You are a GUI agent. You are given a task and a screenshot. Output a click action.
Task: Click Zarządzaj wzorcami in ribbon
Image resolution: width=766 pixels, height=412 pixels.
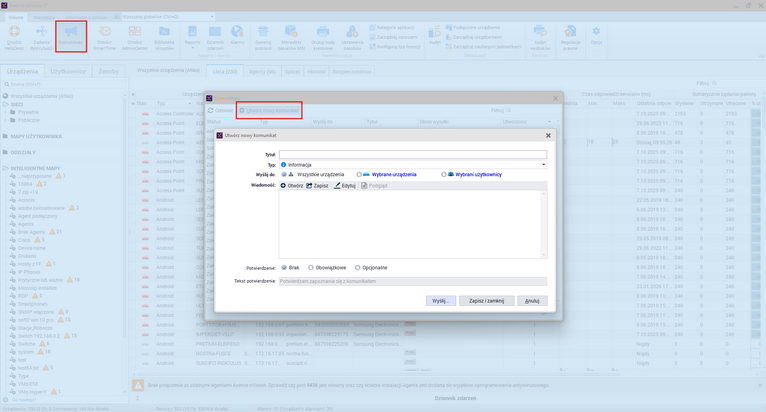pos(393,37)
